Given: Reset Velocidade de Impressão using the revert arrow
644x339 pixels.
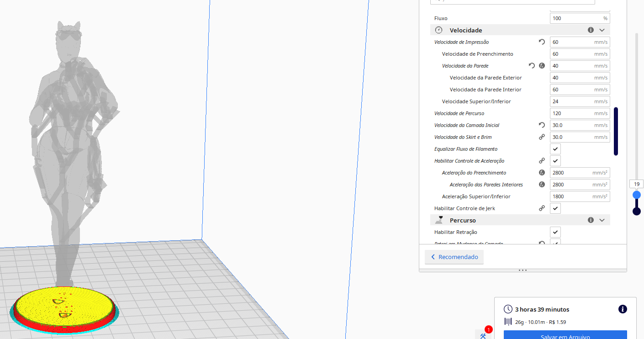Looking at the screenshot, I should [542, 42].
